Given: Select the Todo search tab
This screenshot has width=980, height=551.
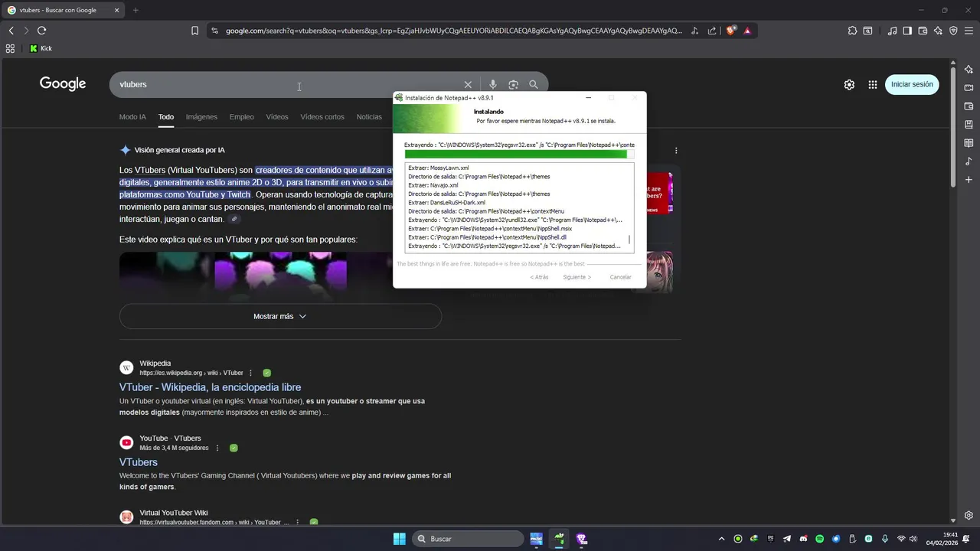Looking at the screenshot, I should coord(166,117).
